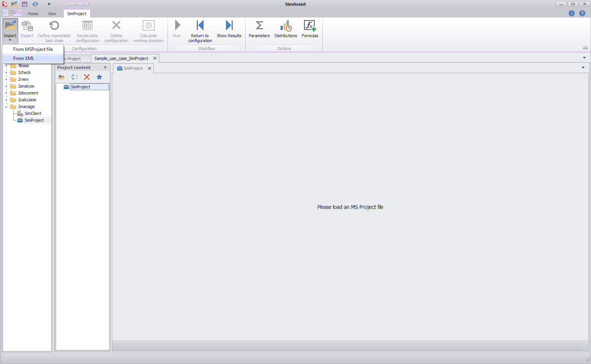Click the save icon in quick access toolbar
Viewport: 591px width, 364px height.
coord(24,4)
